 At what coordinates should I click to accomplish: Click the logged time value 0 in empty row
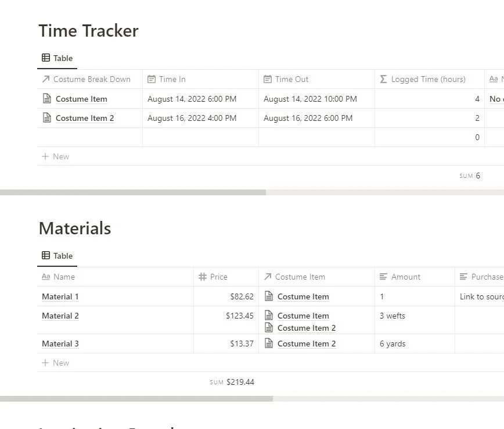tap(477, 137)
